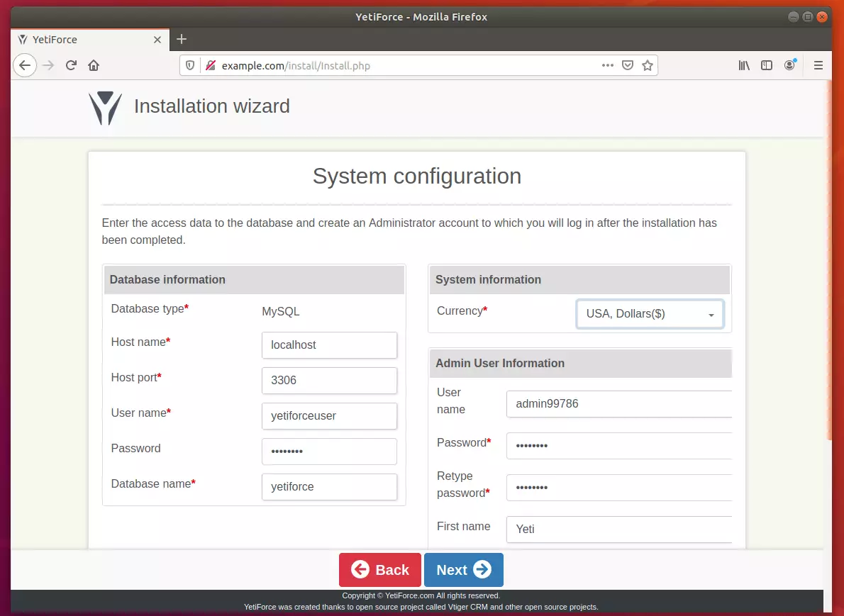Click the Database name field yetiforce
The height and width of the screenshot is (616, 844).
click(x=329, y=487)
